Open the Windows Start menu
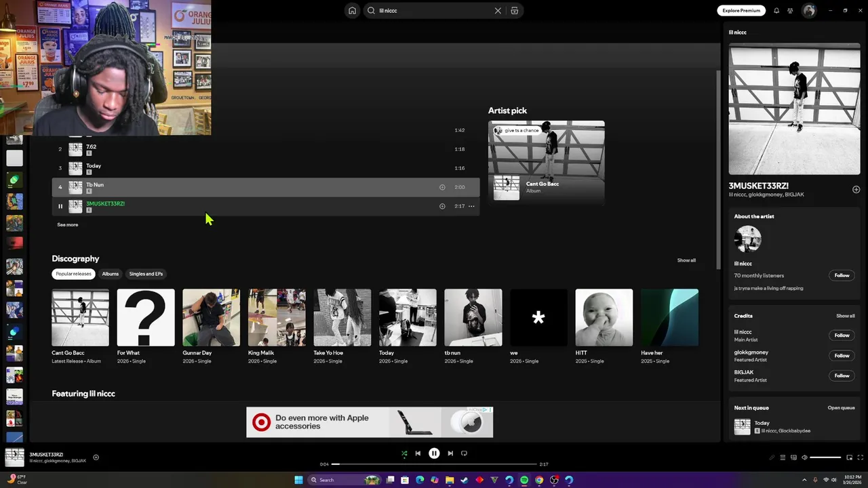 tap(298, 480)
